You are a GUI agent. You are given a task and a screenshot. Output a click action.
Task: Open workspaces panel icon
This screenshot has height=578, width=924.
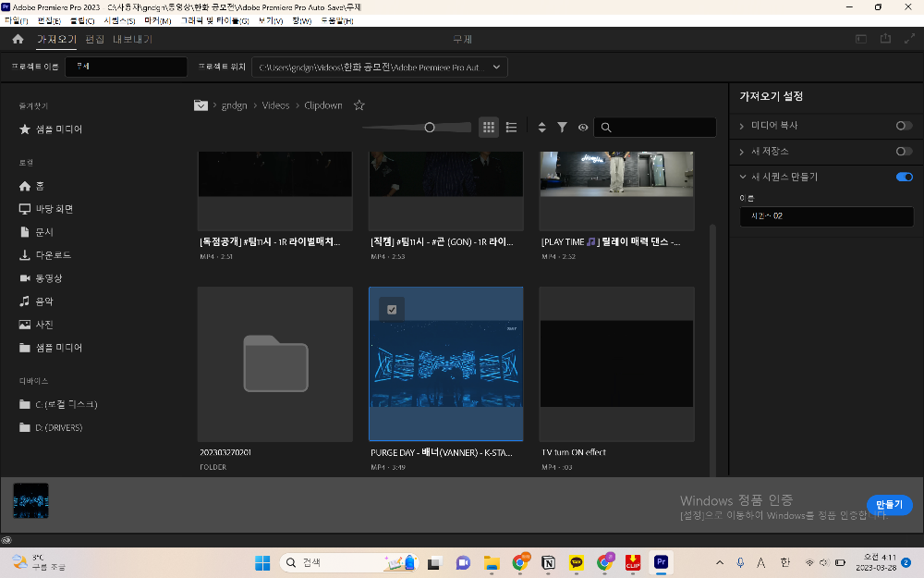[861, 39]
